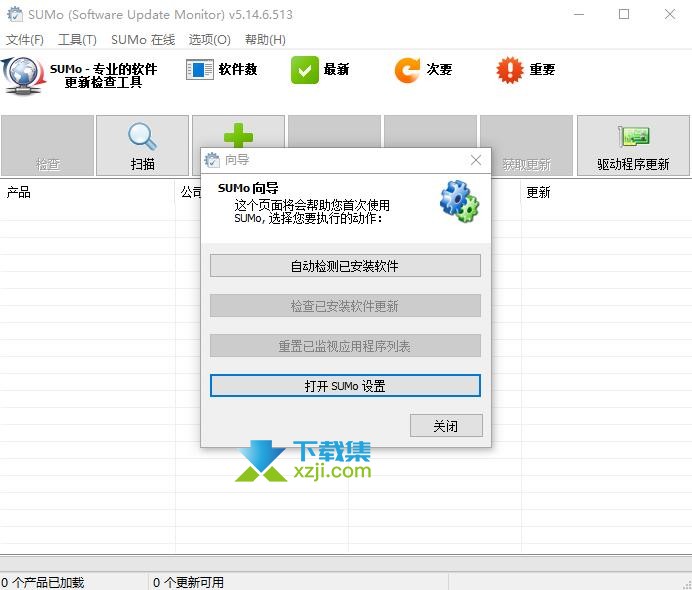Click the red 重要 warning icon
Screen dimensions: 692x590
[510, 70]
